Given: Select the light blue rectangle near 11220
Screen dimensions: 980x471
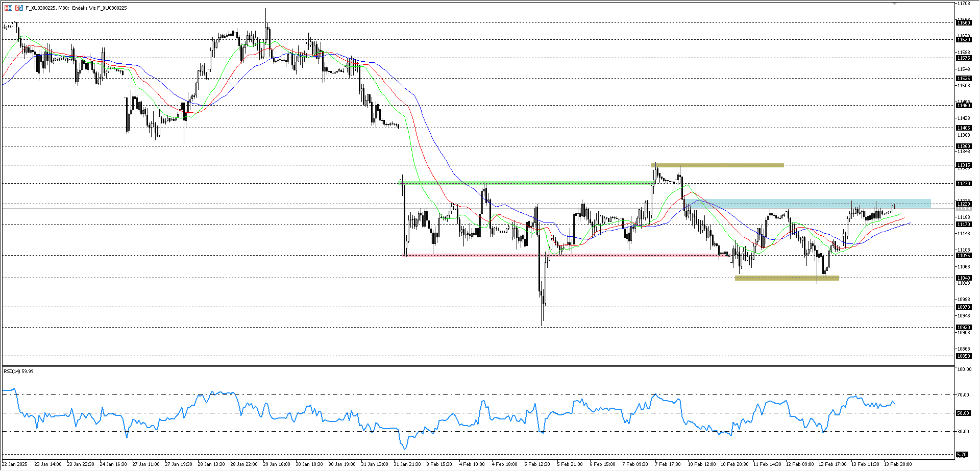Looking at the screenshot, I should (x=807, y=203).
